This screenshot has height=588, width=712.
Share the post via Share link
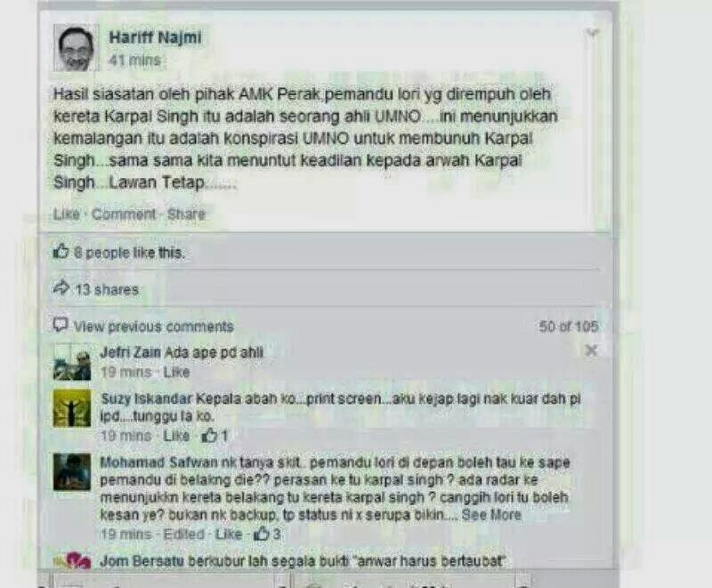point(186,214)
